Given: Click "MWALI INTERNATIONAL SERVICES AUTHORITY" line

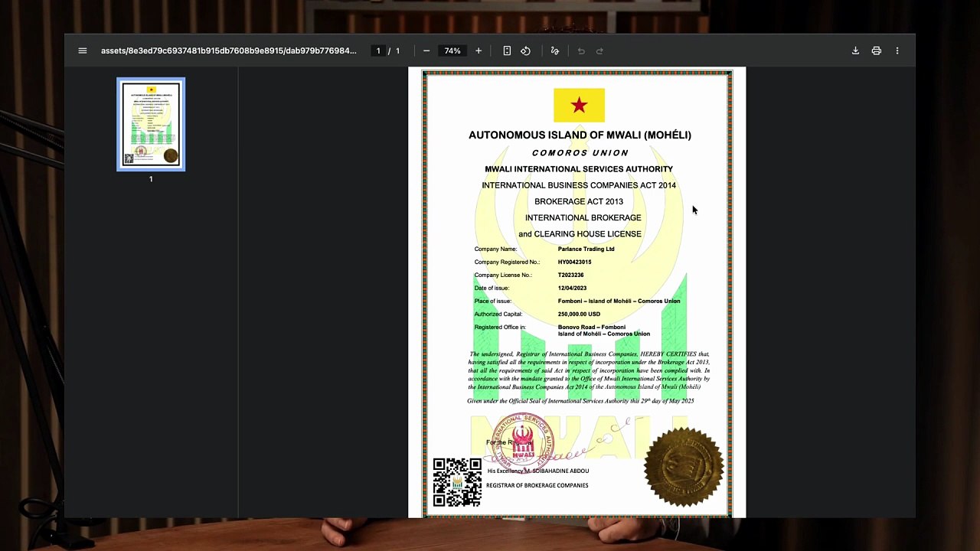Looking at the screenshot, I should [x=579, y=169].
